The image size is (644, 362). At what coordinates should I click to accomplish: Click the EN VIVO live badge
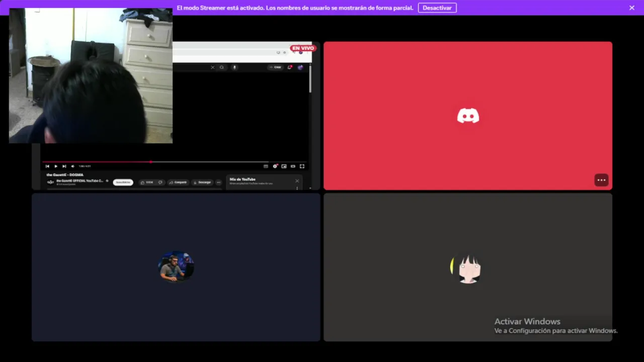coord(303,48)
